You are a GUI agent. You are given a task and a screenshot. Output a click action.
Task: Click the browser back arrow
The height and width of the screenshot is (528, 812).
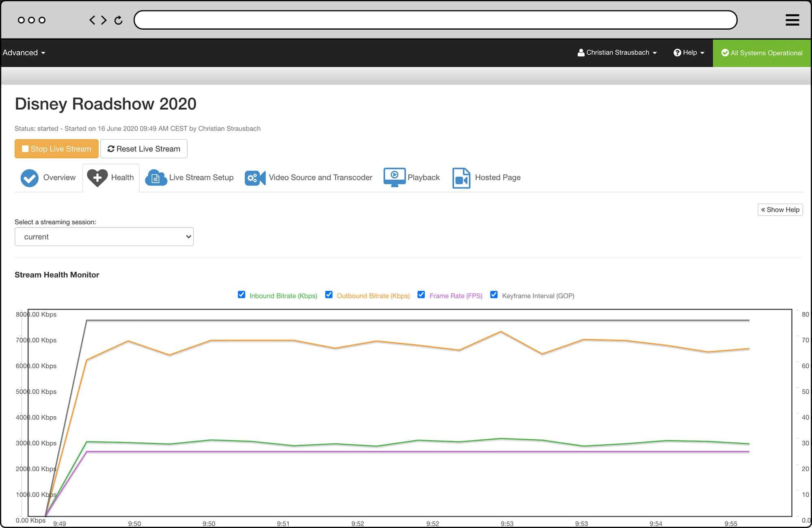click(92, 20)
